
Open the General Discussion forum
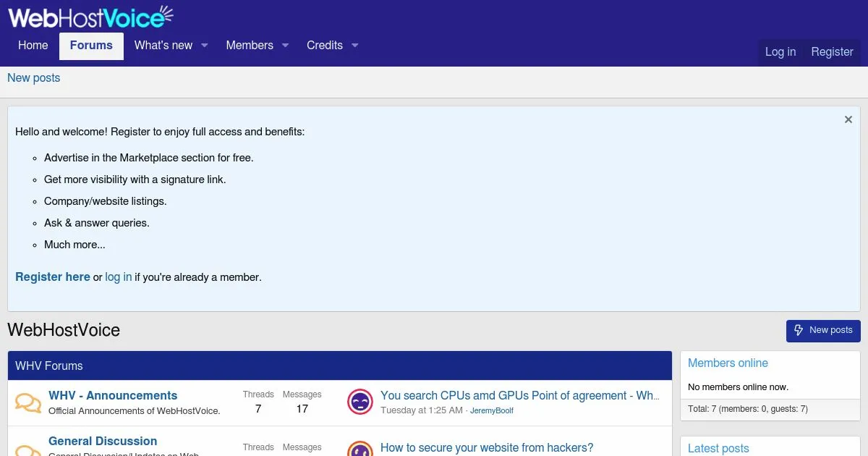(x=103, y=442)
